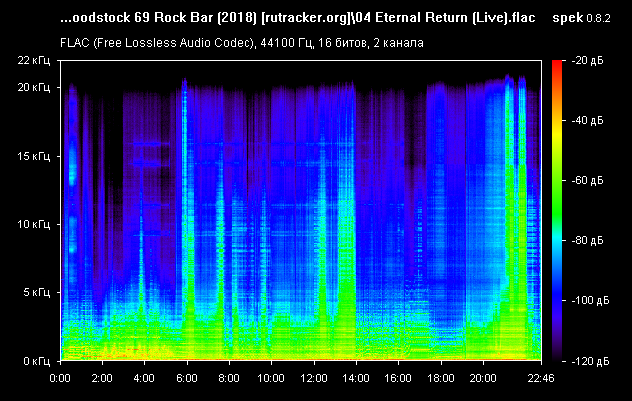632x401 pixels.
Task: Click the version number '0.8.2'
Action: click(598, 19)
